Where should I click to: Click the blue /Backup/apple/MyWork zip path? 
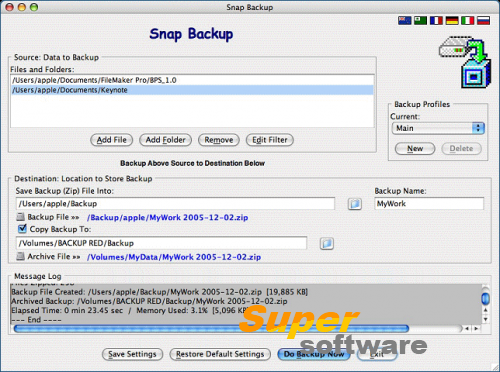[168, 218]
